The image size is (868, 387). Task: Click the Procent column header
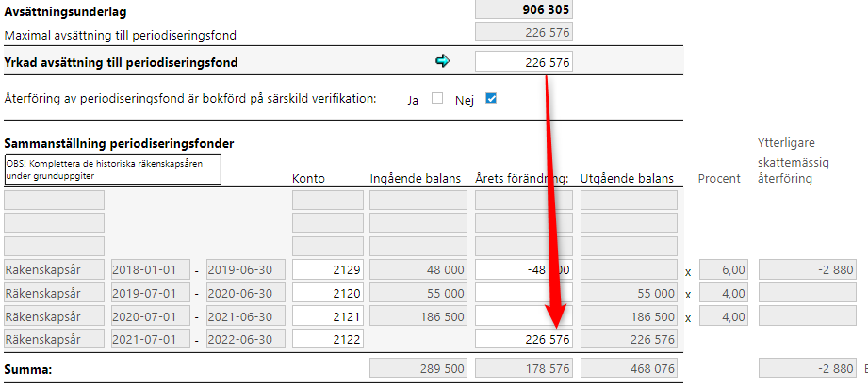tap(719, 179)
